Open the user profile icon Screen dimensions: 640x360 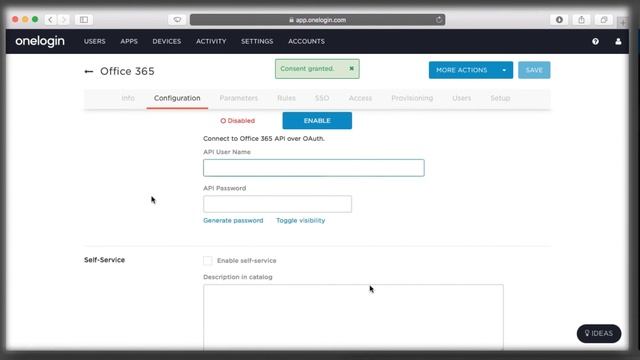click(x=618, y=41)
